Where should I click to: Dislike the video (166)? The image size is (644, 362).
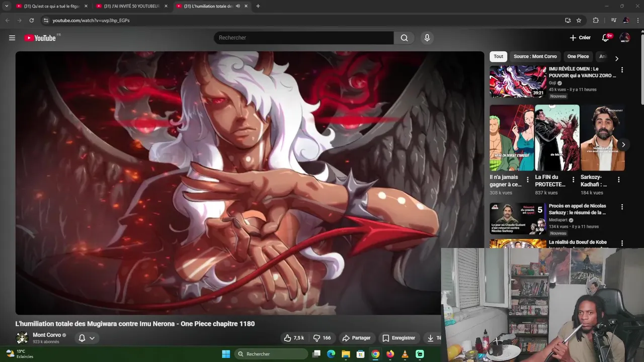[322, 338]
